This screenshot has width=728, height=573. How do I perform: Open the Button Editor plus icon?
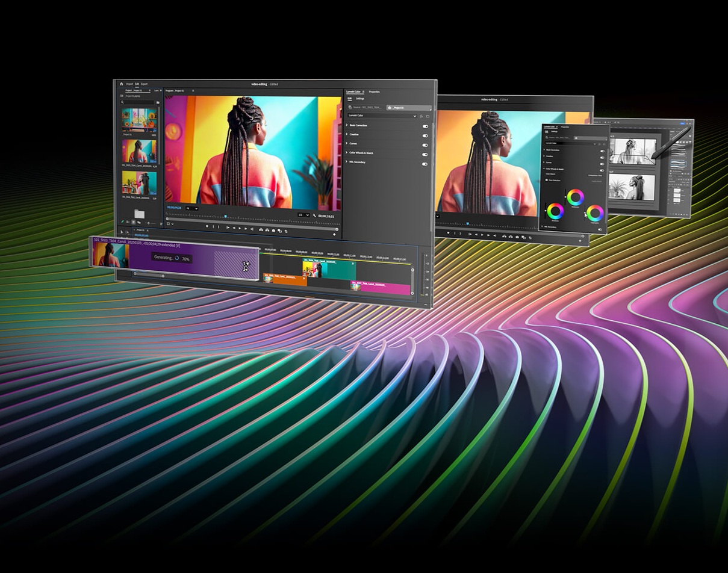point(334,235)
